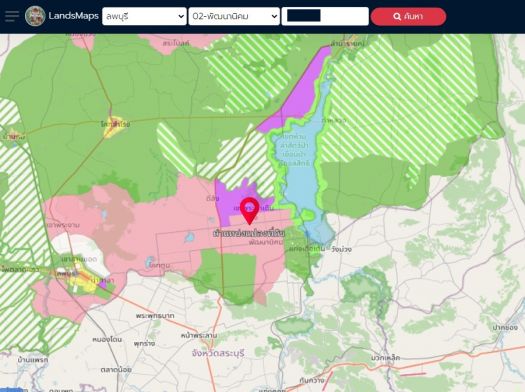
Task: Click the บ้านแพรก map label
Action: pos(33,360)
